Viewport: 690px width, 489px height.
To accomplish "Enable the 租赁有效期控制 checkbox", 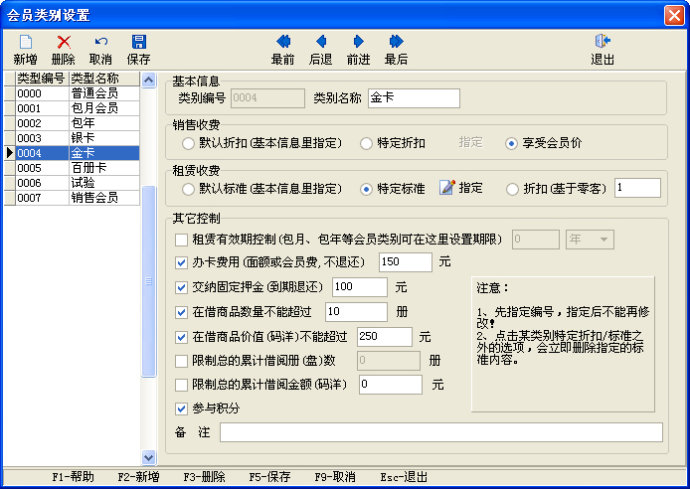I will (181, 240).
